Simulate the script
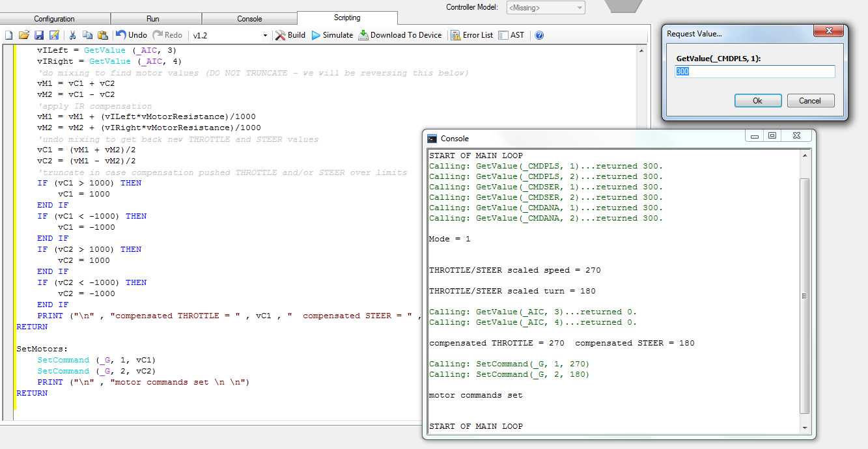 click(333, 34)
